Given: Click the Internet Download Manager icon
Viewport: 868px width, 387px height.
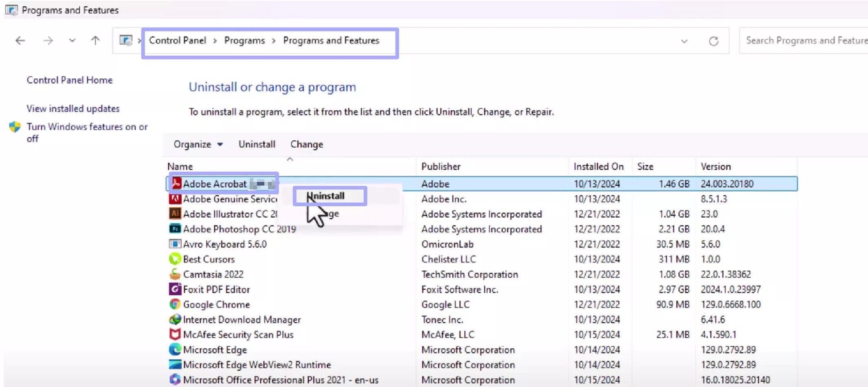Looking at the screenshot, I should point(175,319).
